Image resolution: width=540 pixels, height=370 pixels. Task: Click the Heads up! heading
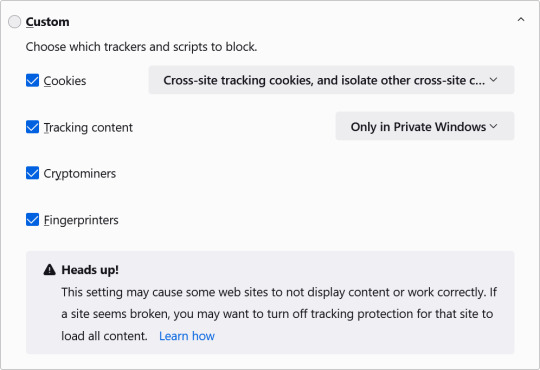pos(90,270)
